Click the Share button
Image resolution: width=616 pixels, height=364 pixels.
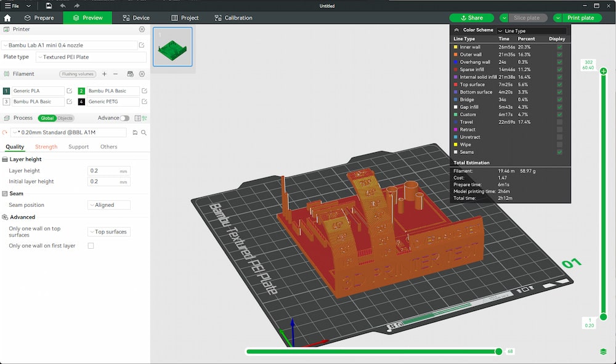click(471, 18)
